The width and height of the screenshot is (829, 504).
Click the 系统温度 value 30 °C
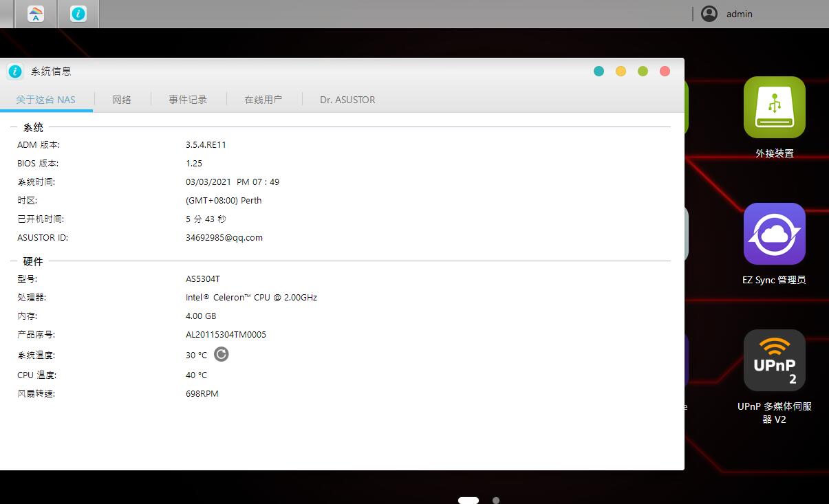(x=196, y=355)
